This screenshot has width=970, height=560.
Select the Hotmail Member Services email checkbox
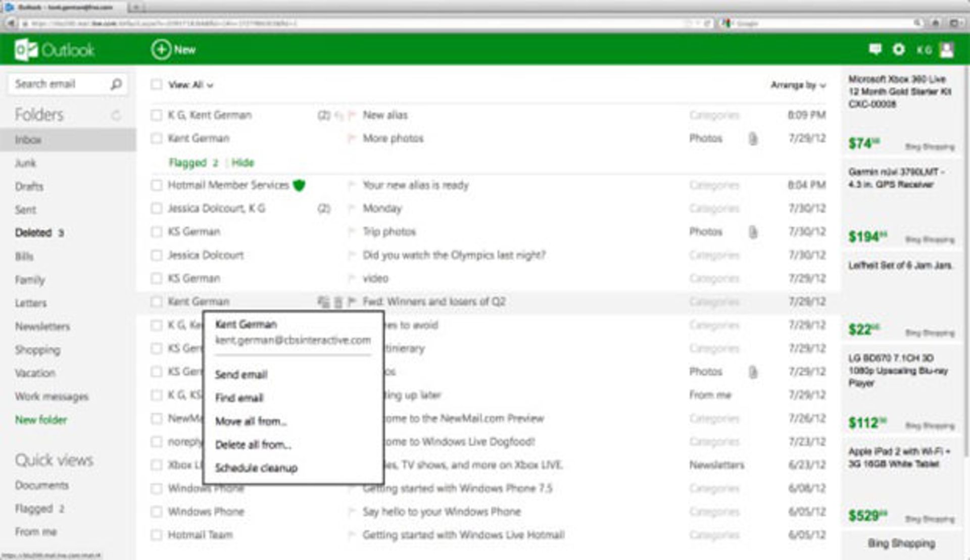(157, 185)
